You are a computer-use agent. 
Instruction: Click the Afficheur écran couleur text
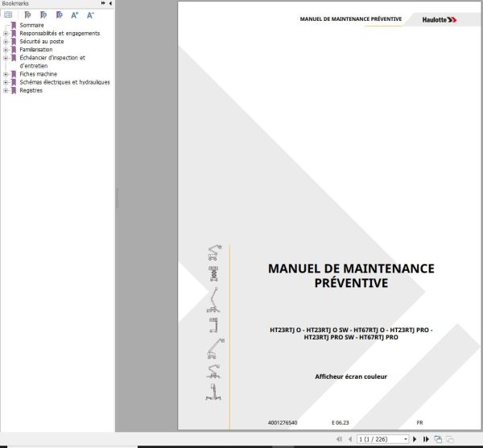tap(351, 376)
